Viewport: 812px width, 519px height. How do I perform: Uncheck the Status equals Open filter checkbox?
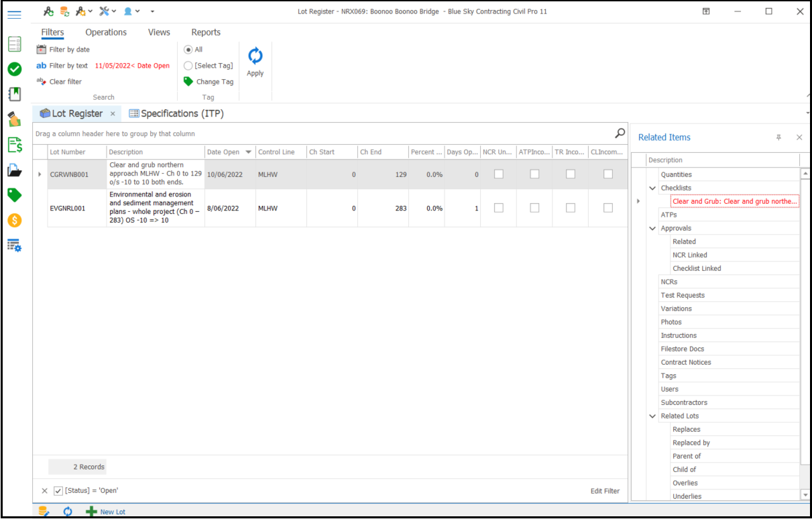[x=58, y=491]
